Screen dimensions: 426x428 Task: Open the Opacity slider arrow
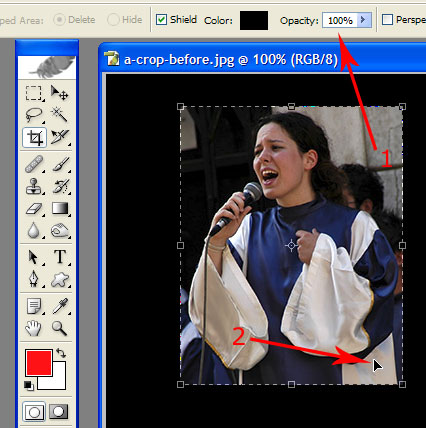tap(363, 20)
